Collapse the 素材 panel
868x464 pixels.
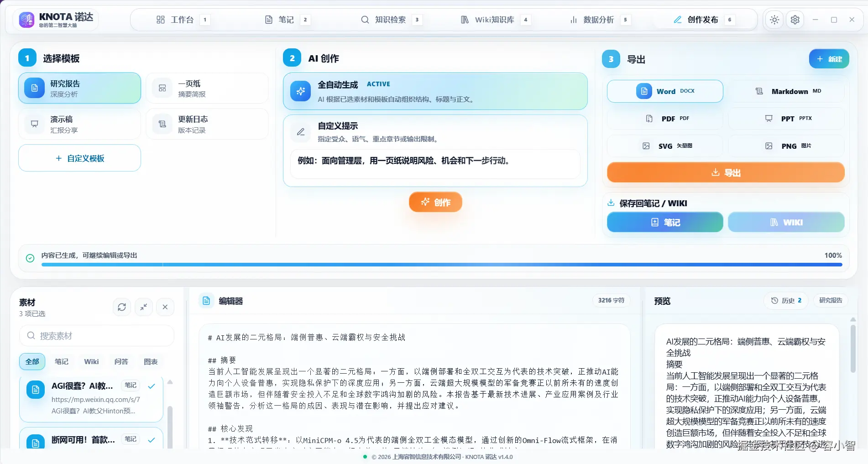143,307
